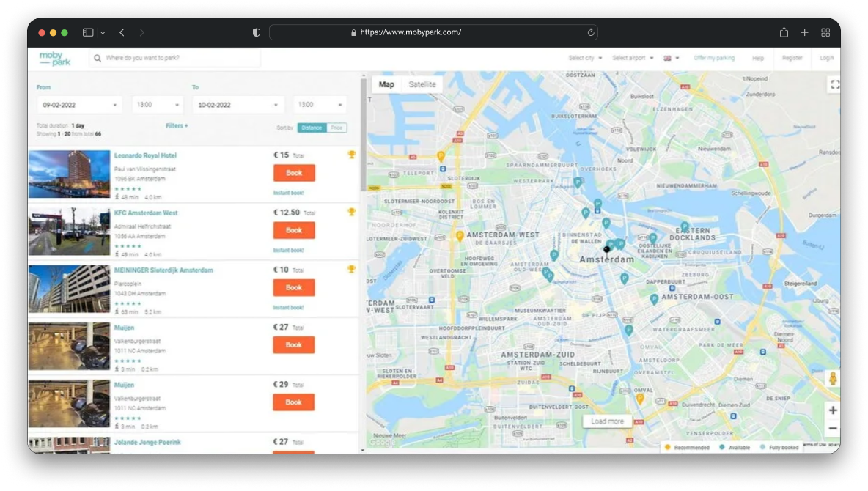Screen dimensions: 868x491
Task: Toggle the fullscreen map icon
Action: tap(834, 85)
